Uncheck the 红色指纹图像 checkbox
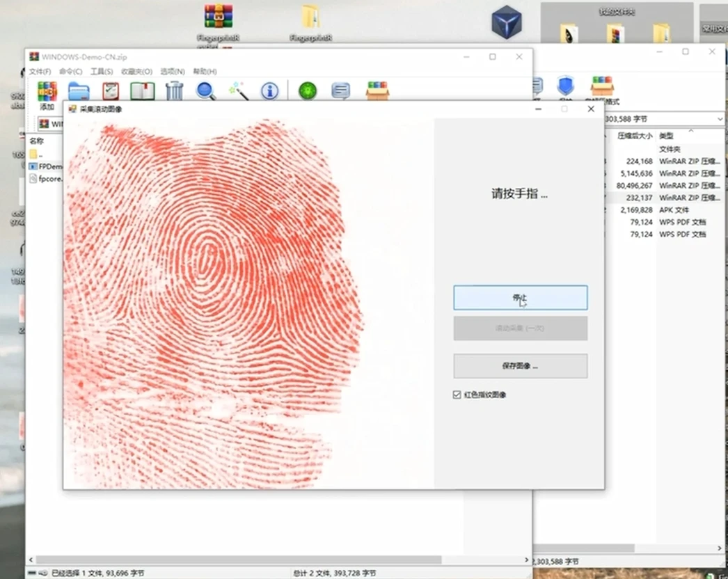 [457, 395]
